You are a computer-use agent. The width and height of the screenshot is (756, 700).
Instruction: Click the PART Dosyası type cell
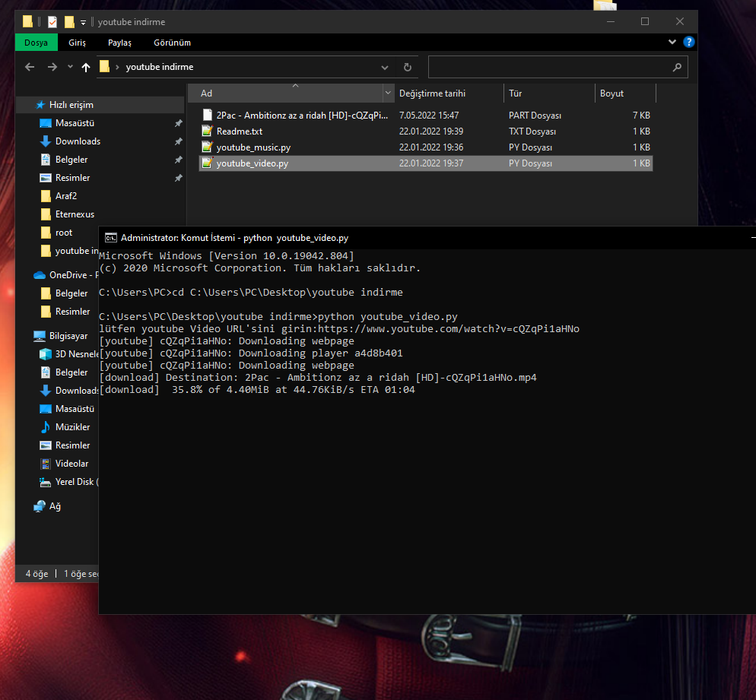[535, 115]
